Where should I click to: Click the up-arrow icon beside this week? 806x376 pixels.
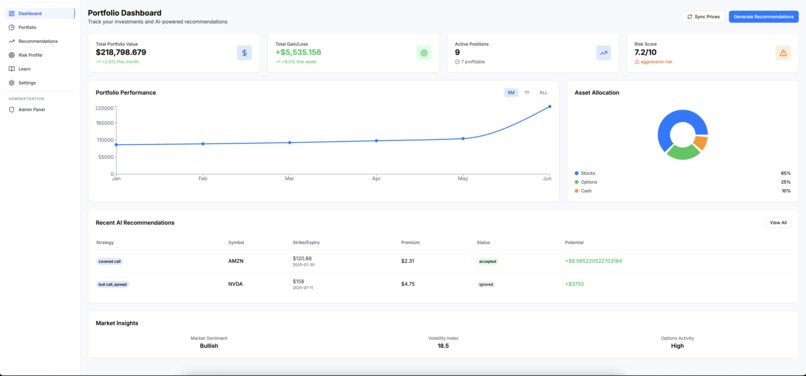click(278, 62)
